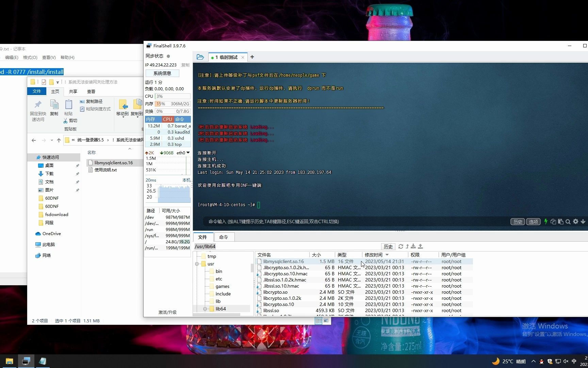Open the 历史 button in the command bar

(518, 221)
